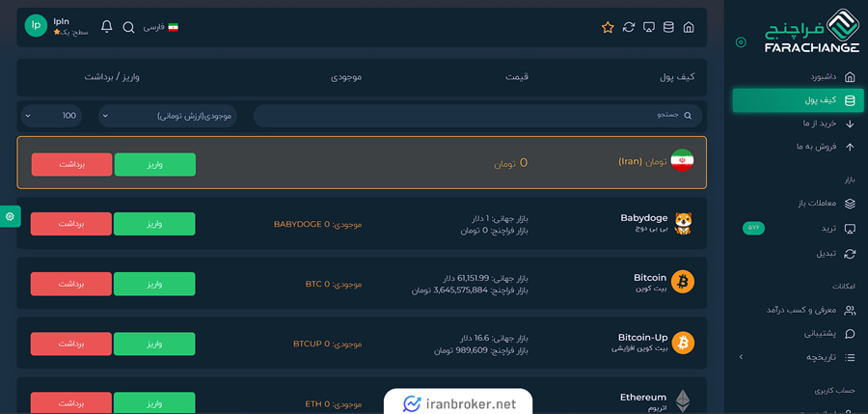Click the Toman 0 تومان balance
Image resolution: width=868 pixels, height=414 pixels.
pos(511,163)
